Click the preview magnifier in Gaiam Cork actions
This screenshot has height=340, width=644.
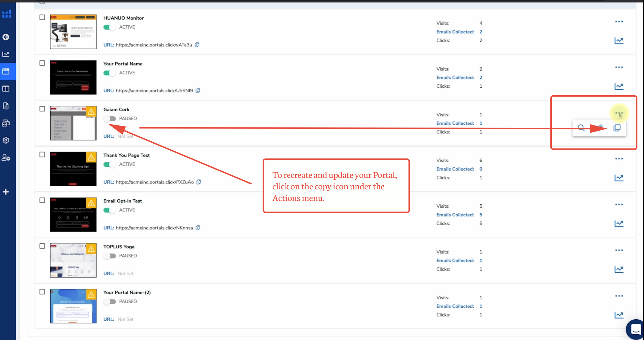point(581,128)
